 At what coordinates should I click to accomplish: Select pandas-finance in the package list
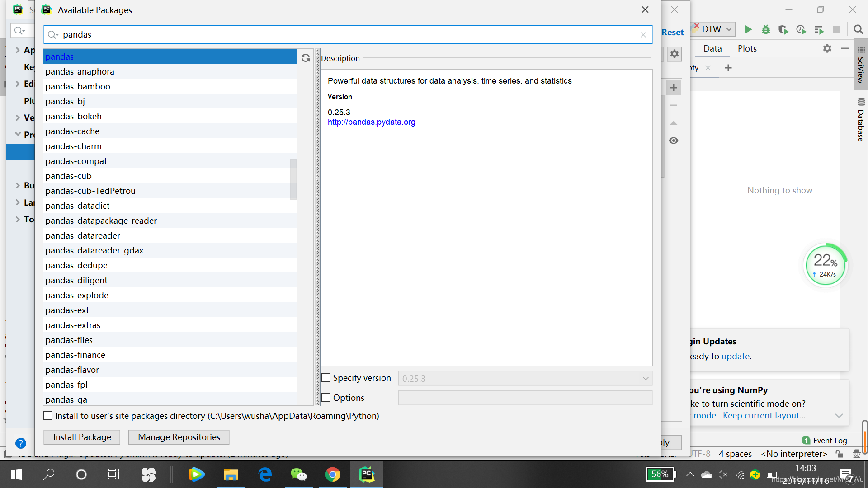pyautogui.click(x=170, y=355)
